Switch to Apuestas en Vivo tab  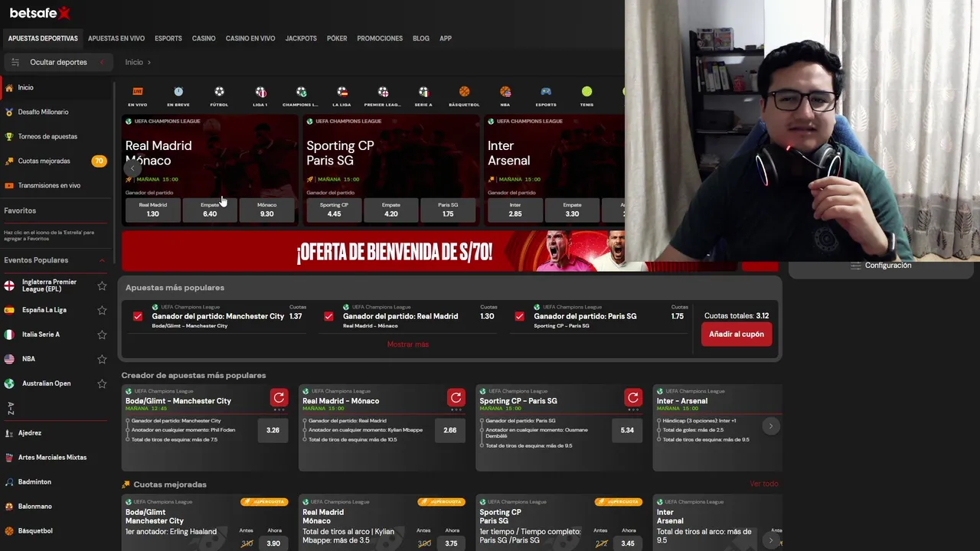click(116, 38)
